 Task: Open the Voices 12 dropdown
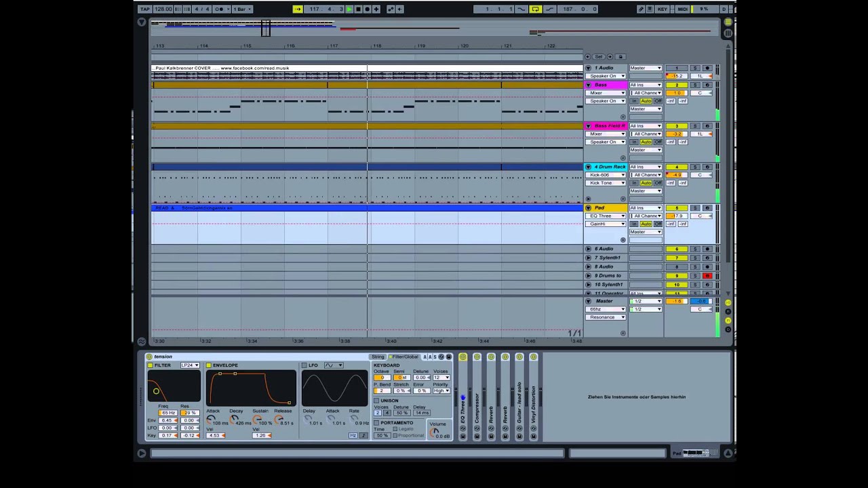click(x=441, y=378)
